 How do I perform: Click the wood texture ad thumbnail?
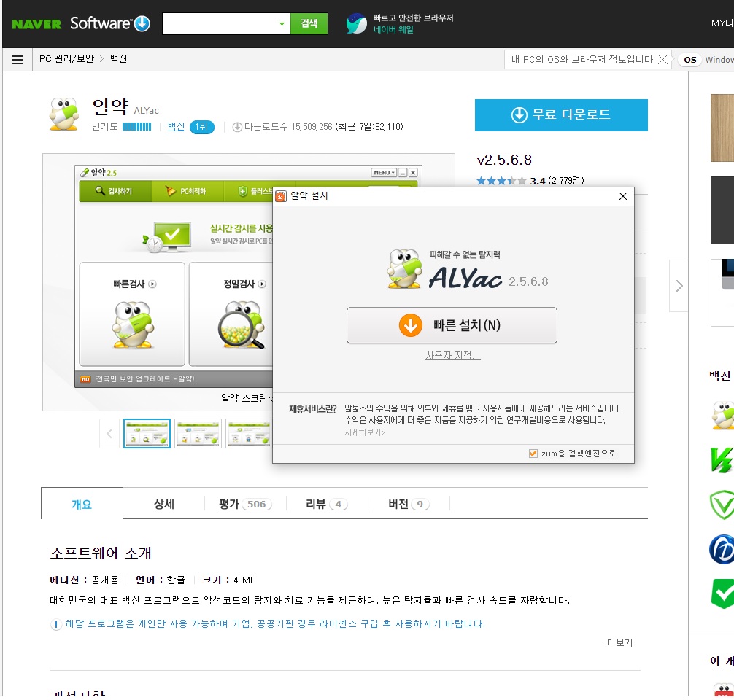coord(722,128)
